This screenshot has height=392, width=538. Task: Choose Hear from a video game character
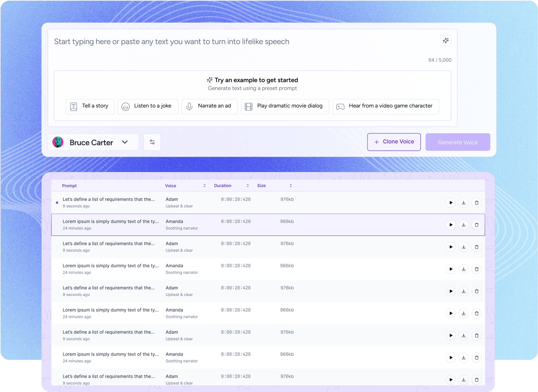tap(385, 106)
